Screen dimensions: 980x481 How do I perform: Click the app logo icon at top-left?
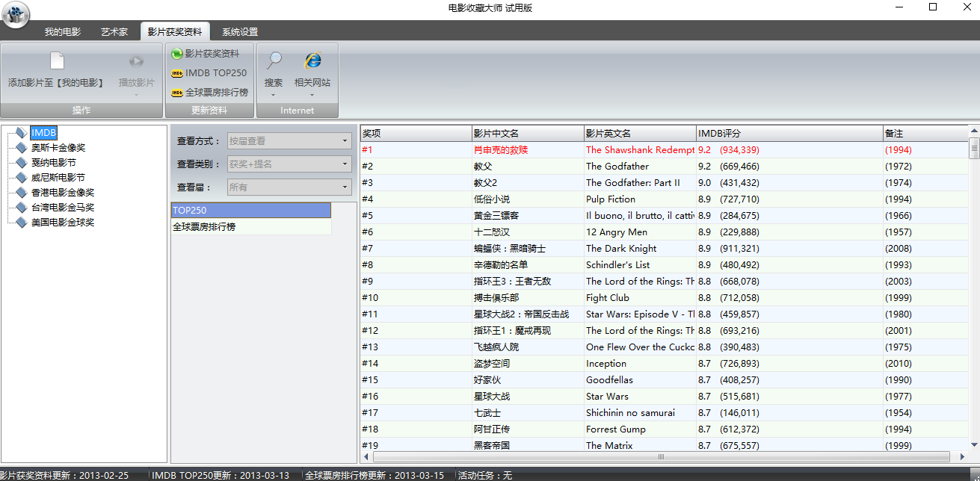click(16, 14)
